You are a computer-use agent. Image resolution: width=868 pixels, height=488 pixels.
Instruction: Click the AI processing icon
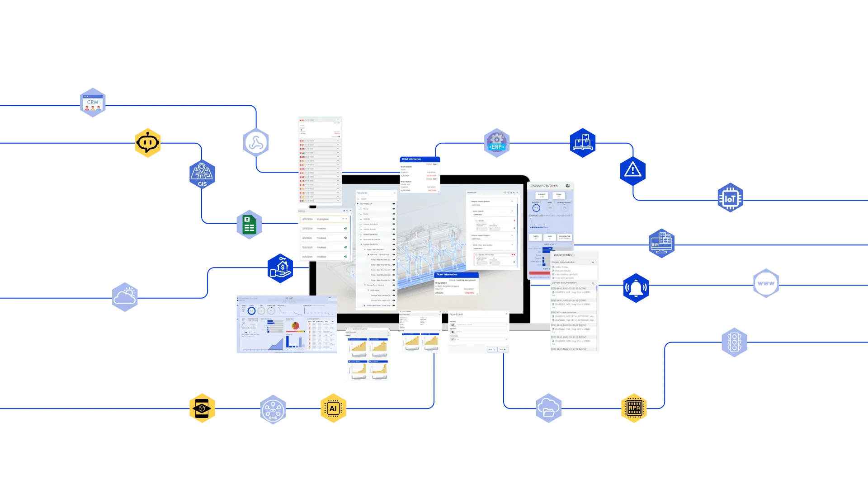click(331, 409)
